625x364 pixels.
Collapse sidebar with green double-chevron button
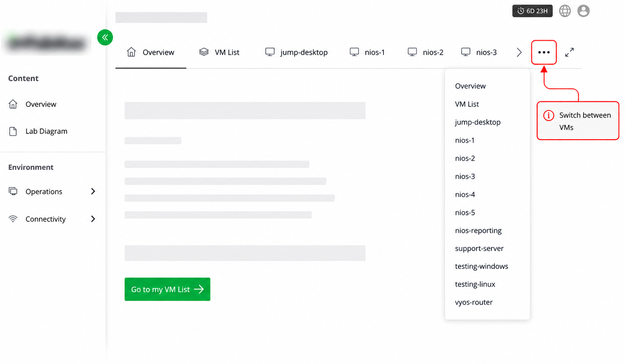pos(105,37)
